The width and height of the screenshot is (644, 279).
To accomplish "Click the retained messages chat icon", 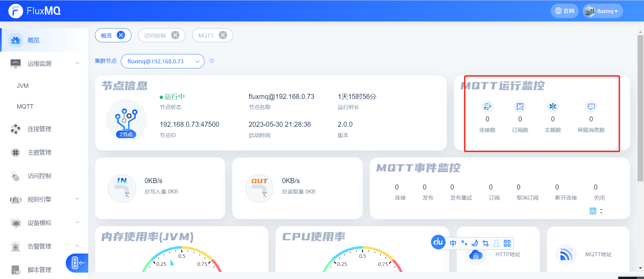I will pos(591,107).
